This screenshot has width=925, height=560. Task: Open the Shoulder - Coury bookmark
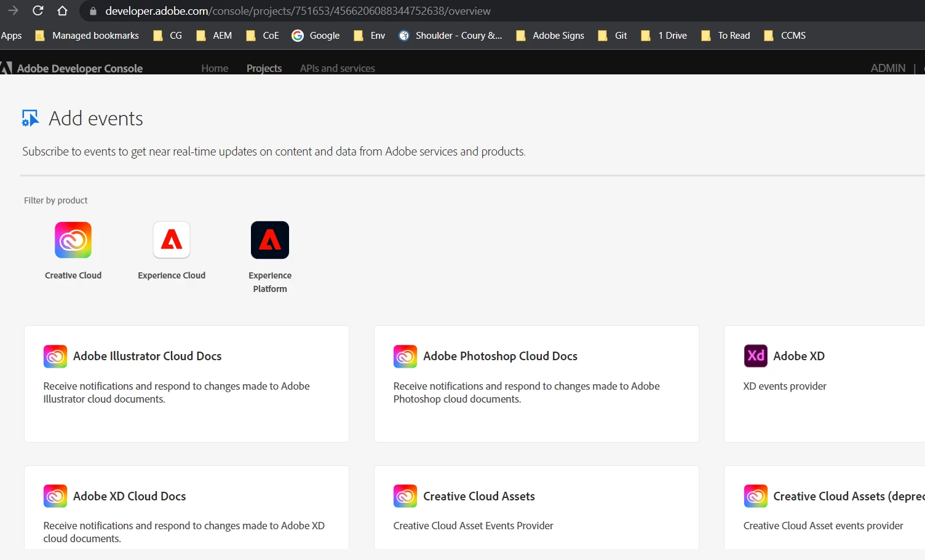(450, 36)
